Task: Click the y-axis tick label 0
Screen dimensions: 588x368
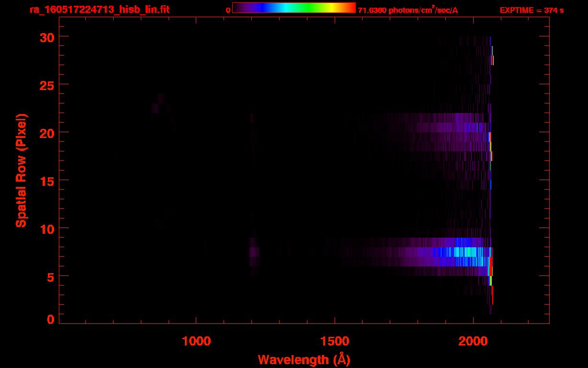Action: [51, 319]
